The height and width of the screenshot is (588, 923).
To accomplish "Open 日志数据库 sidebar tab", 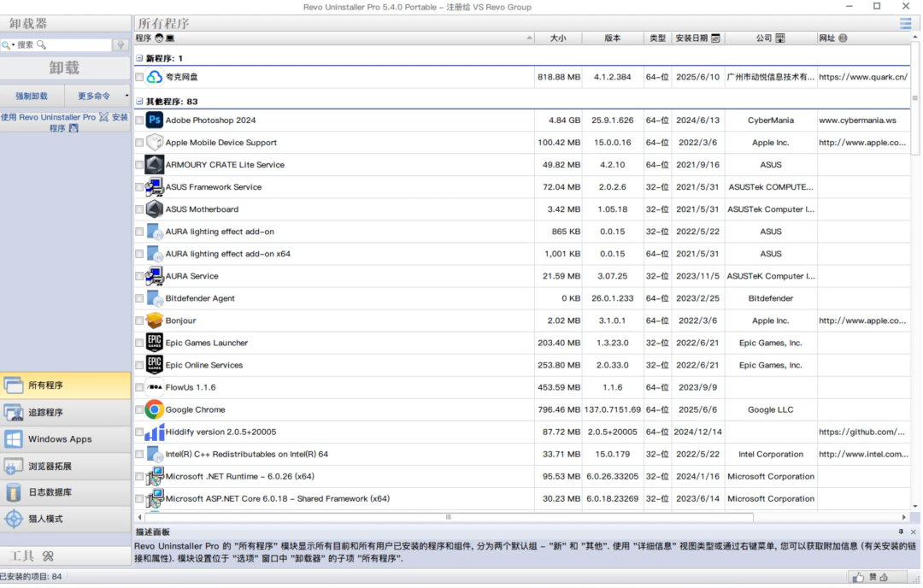I will 65,492.
